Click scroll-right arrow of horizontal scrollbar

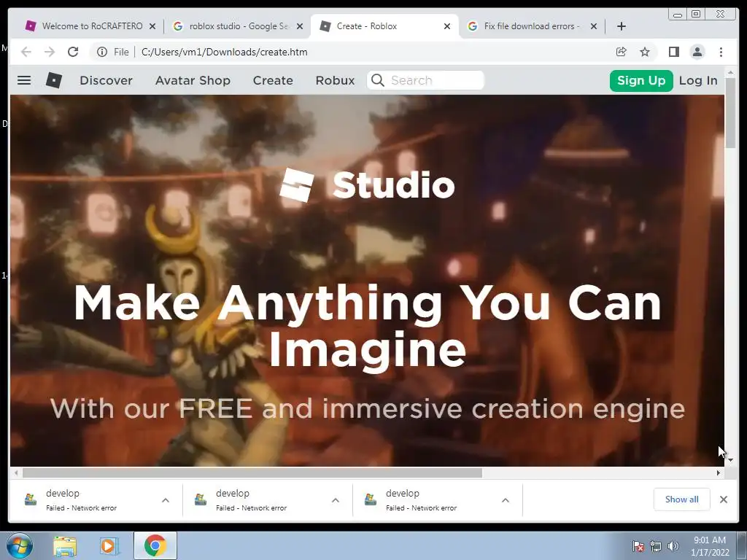[719, 472]
